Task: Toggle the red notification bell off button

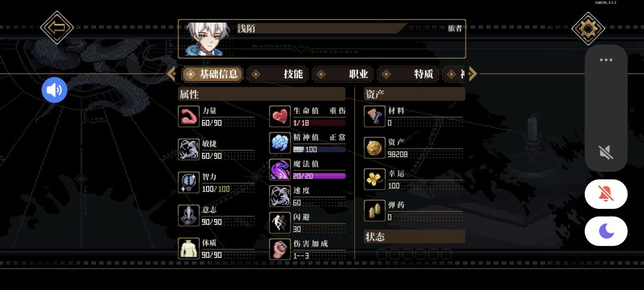Action: pos(606,194)
